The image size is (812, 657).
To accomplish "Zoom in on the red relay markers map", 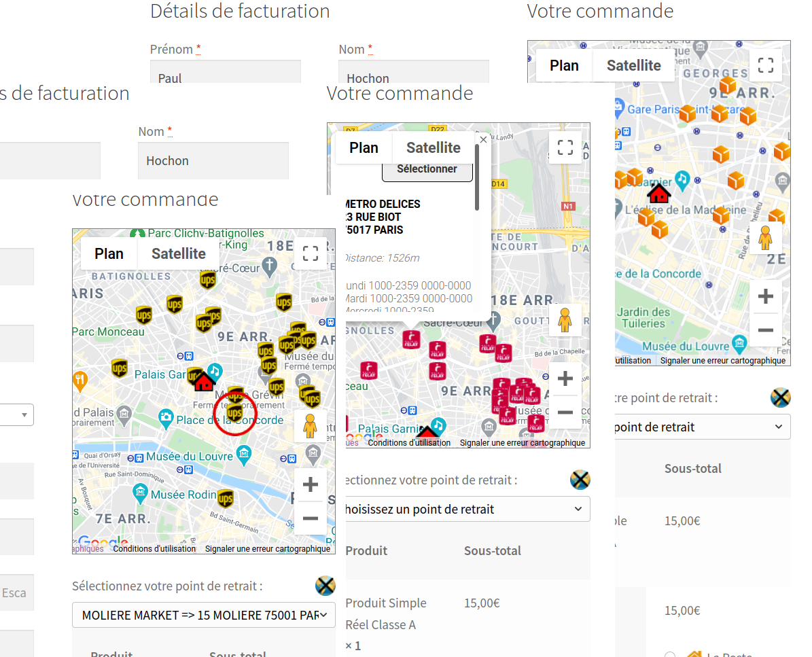I will pyautogui.click(x=565, y=378).
